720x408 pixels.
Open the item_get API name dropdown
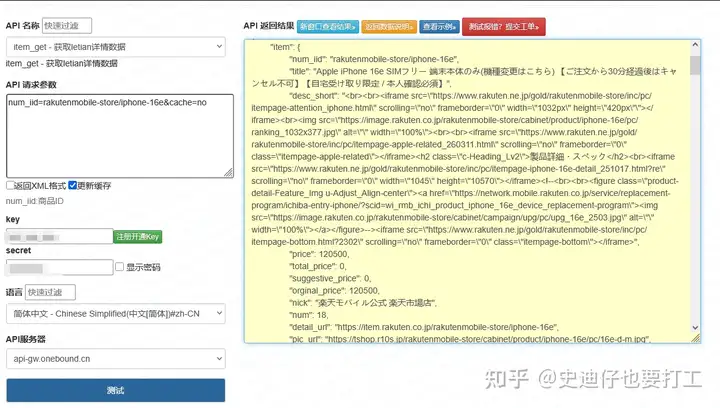coord(116,47)
